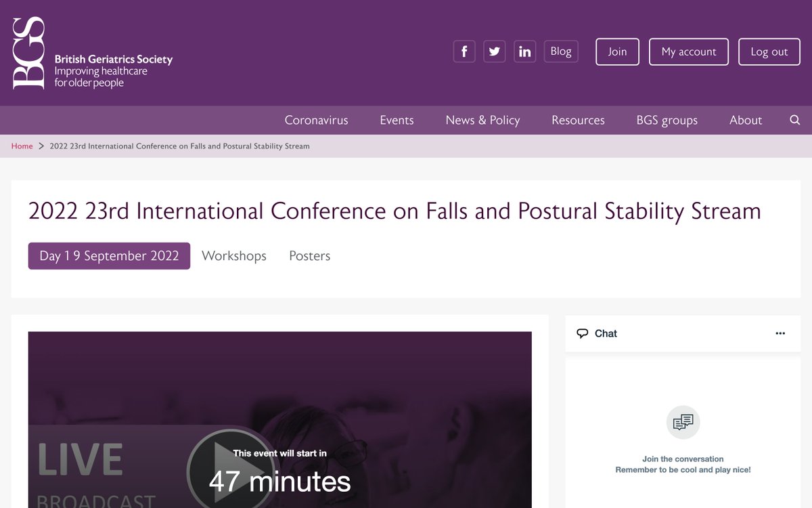Viewport: 812px width, 508px height.
Task: Click the 'Remember to be cool and play nice!' text
Action: point(683,470)
